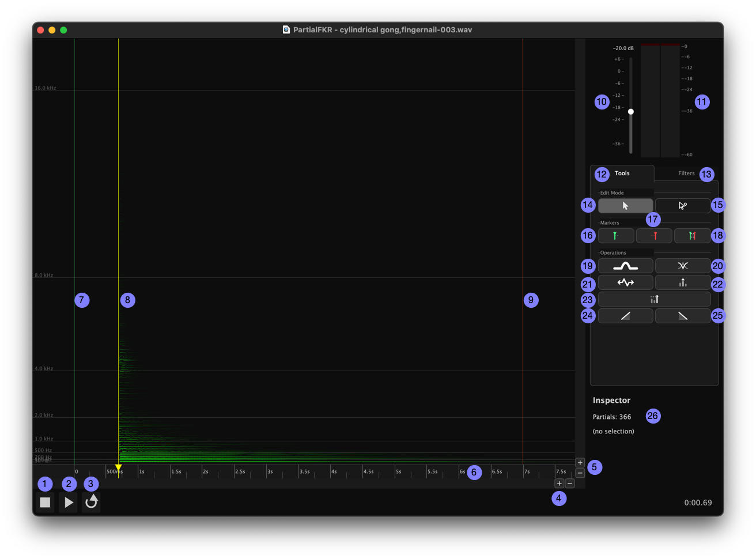Apply the wide dotted-bars up-arrow operation
756x559 pixels.
[x=654, y=299]
